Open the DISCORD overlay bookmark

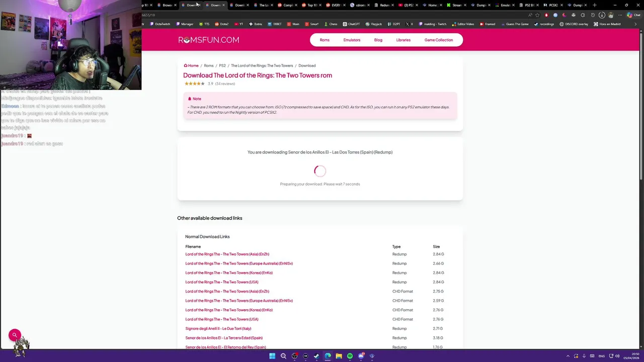pyautogui.click(x=574, y=24)
